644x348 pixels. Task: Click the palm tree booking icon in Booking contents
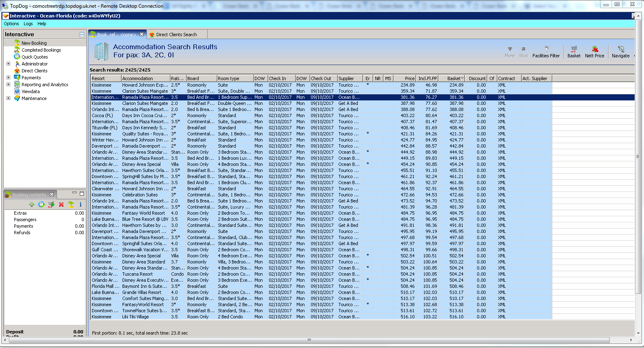tap(71, 204)
